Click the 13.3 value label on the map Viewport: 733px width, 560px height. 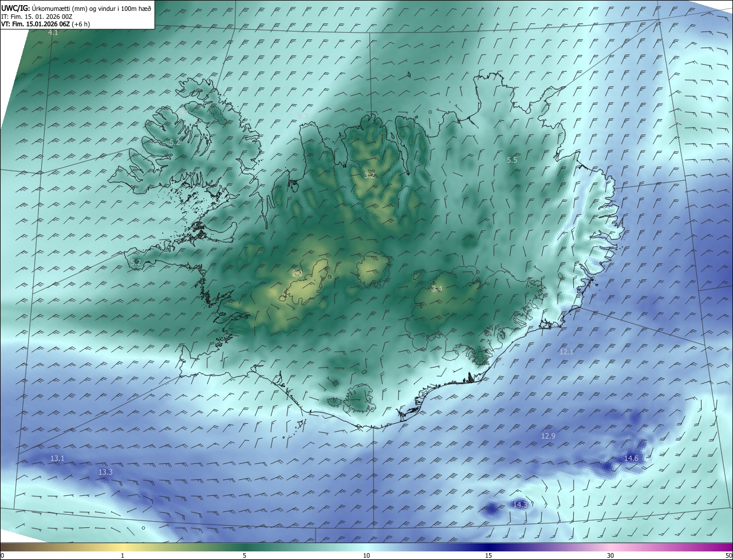pyautogui.click(x=105, y=472)
